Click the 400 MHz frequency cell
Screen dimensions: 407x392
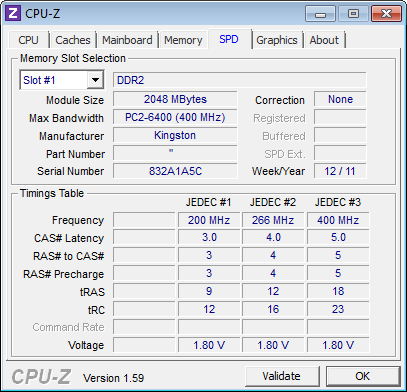(338, 220)
